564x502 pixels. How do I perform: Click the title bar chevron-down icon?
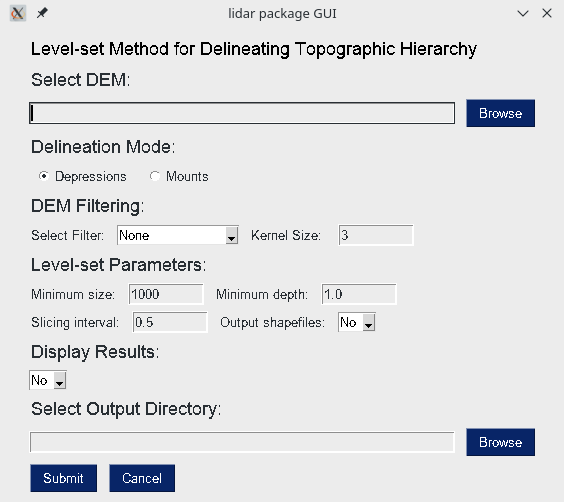coord(523,14)
